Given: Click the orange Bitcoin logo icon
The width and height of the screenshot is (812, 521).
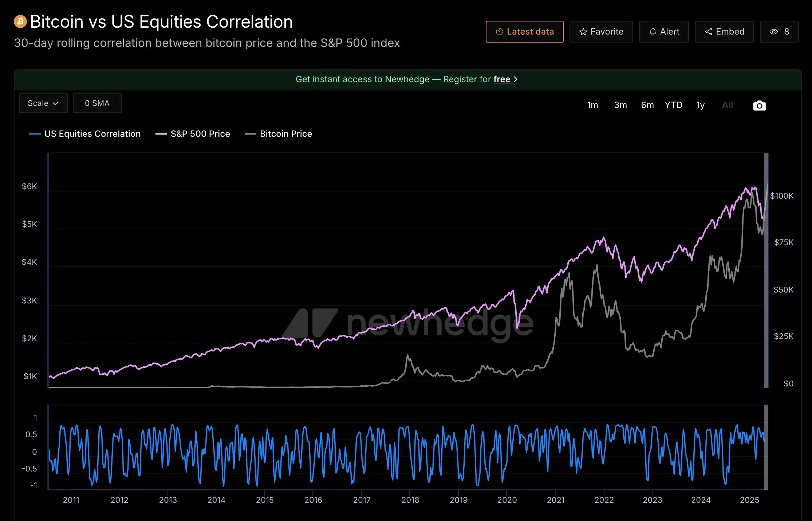Looking at the screenshot, I should click(20, 21).
